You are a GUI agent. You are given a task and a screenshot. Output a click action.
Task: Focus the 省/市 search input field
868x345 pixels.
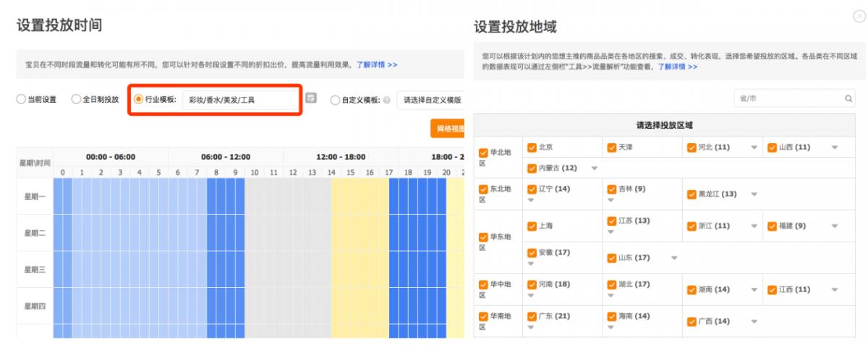click(x=793, y=98)
